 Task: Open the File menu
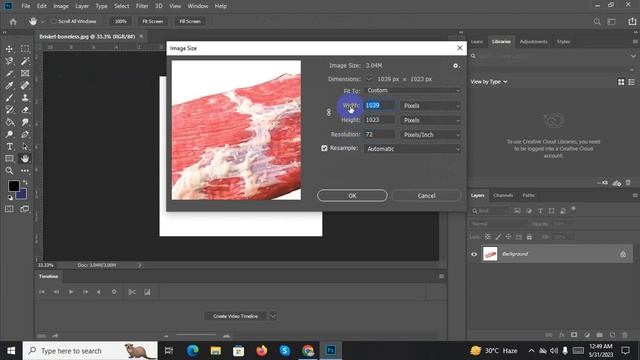click(x=26, y=6)
